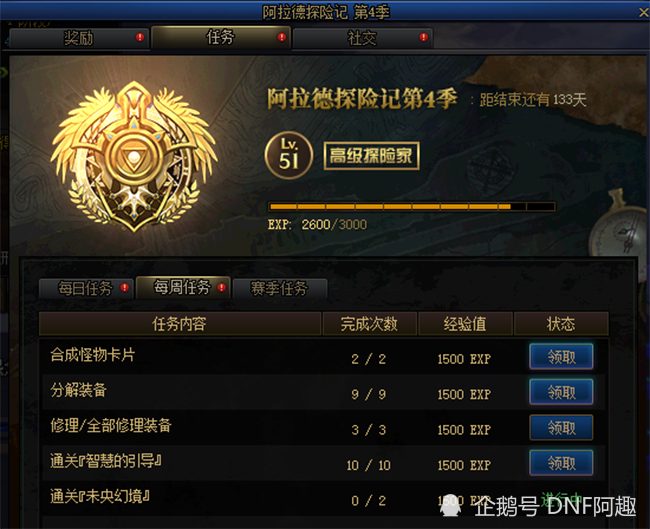Switch to the 社交 social tab

coord(363,38)
